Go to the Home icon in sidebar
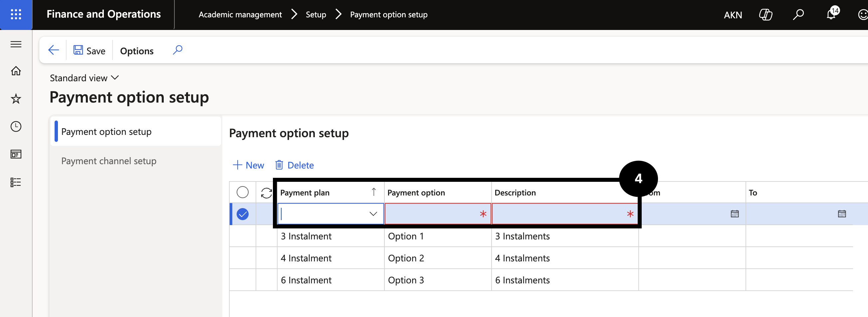 pyautogui.click(x=16, y=71)
